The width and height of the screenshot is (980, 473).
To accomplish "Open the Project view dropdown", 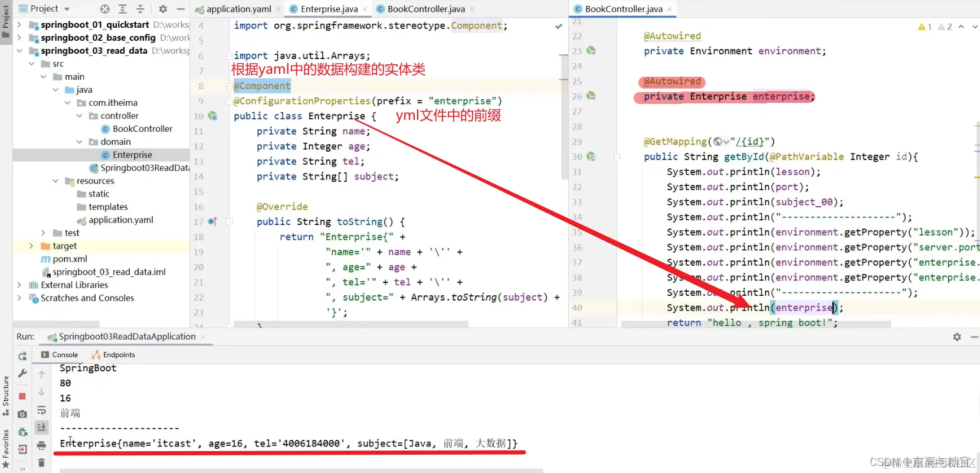I will point(67,9).
